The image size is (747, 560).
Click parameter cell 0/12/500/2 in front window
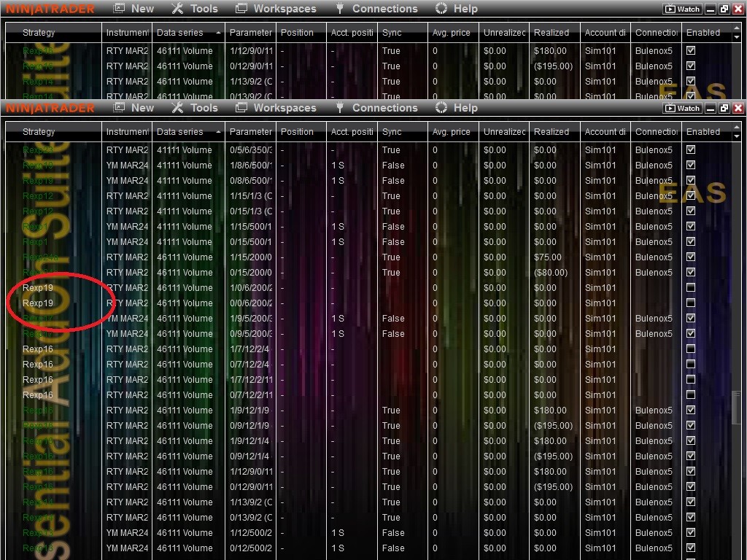[x=251, y=548]
